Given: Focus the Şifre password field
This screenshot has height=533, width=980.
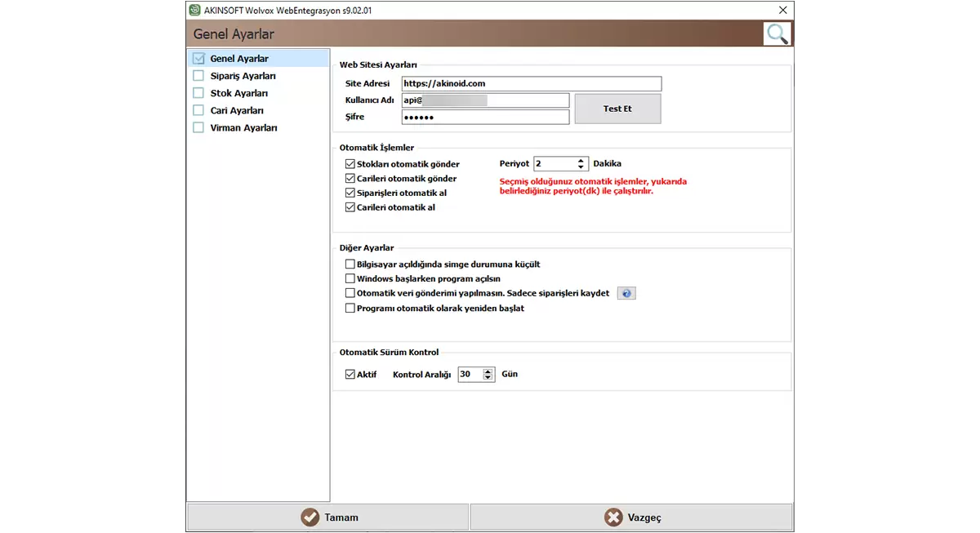Looking at the screenshot, I should click(x=485, y=118).
